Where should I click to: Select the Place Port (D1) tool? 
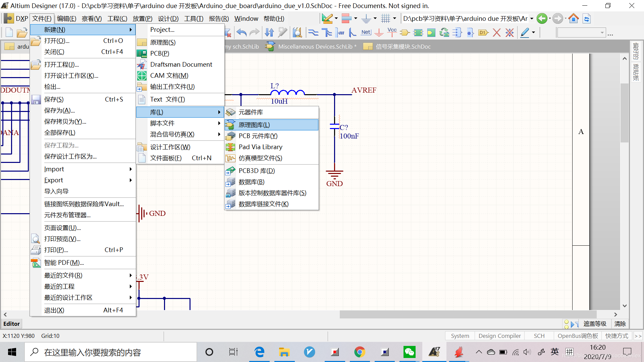tap(483, 33)
